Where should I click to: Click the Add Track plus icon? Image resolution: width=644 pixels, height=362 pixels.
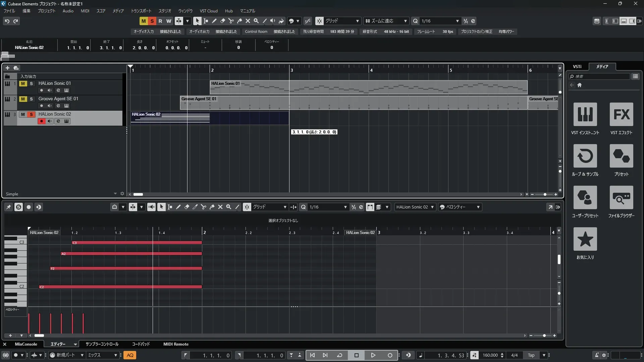(7, 68)
